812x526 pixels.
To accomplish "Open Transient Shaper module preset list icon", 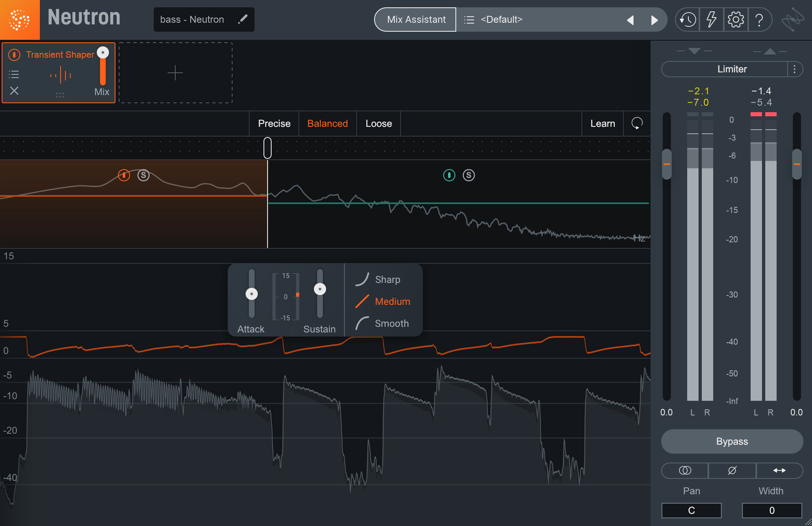I will coord(14,74).
